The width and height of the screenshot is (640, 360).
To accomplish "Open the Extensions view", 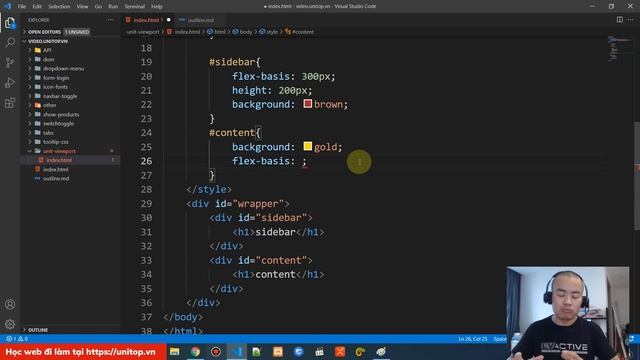I will (x=10, y=102).
